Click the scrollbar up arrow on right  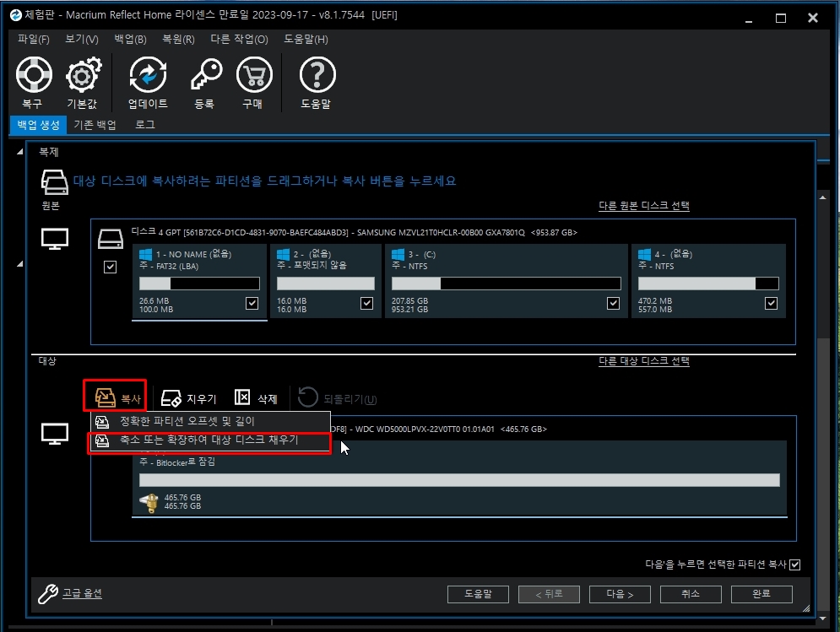(x=823, y=197)
